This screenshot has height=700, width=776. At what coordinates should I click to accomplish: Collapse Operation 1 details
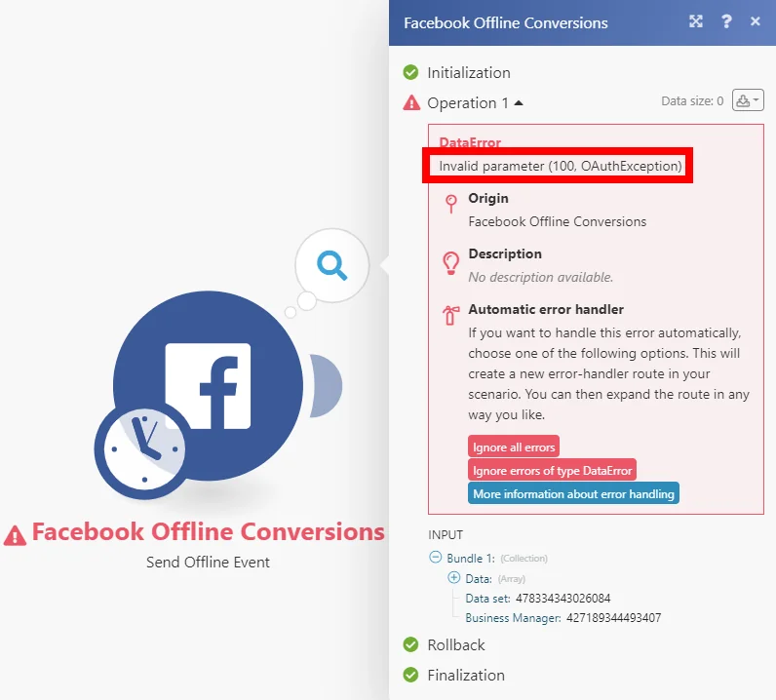[519, 103]
